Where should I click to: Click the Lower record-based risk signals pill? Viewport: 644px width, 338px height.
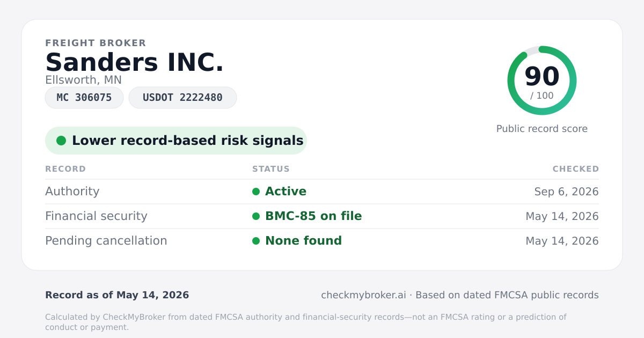tap(176, 141)
